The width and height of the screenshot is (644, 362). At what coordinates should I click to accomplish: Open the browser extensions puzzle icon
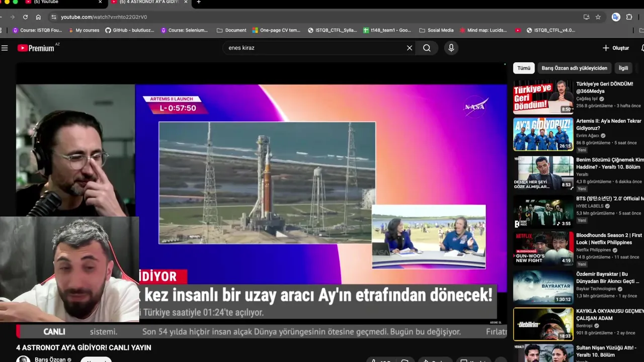(x=629, y=17)
